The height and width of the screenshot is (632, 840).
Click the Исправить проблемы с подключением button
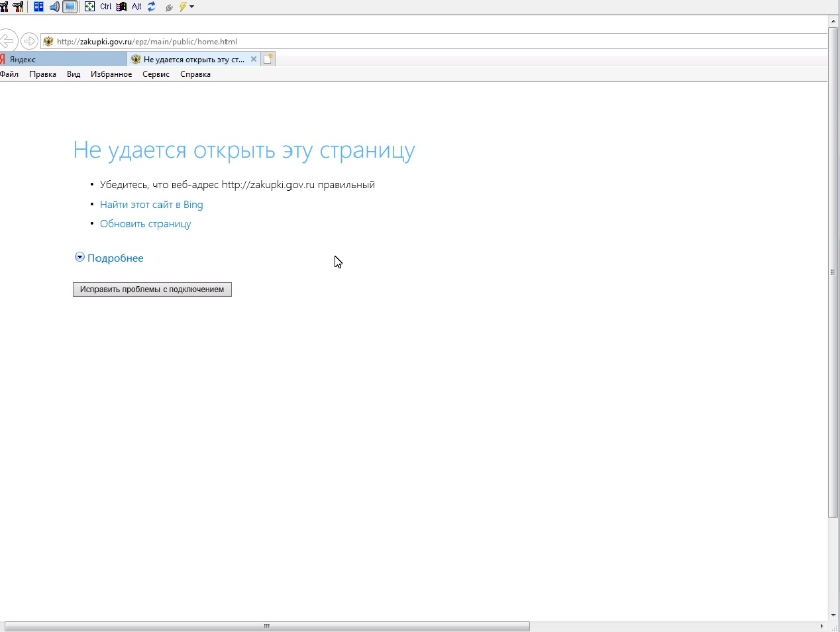(x=152, y=290)
